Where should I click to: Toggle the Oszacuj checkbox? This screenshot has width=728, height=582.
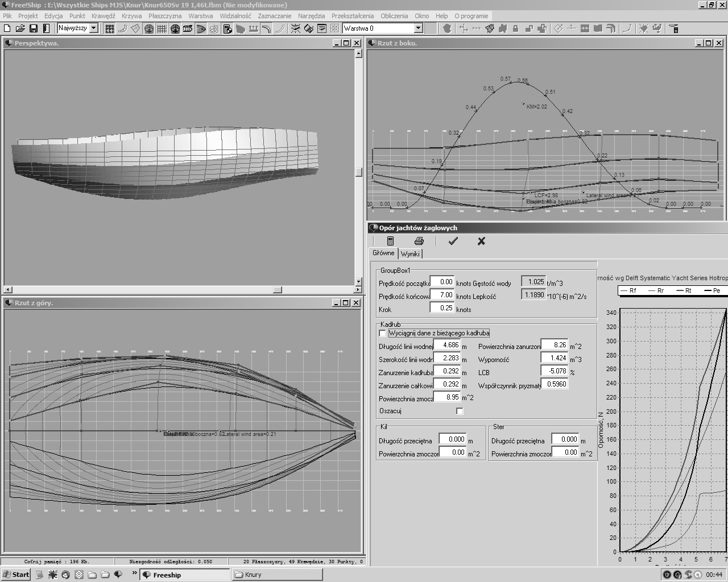pyautogui.click(x=460, y=411)
